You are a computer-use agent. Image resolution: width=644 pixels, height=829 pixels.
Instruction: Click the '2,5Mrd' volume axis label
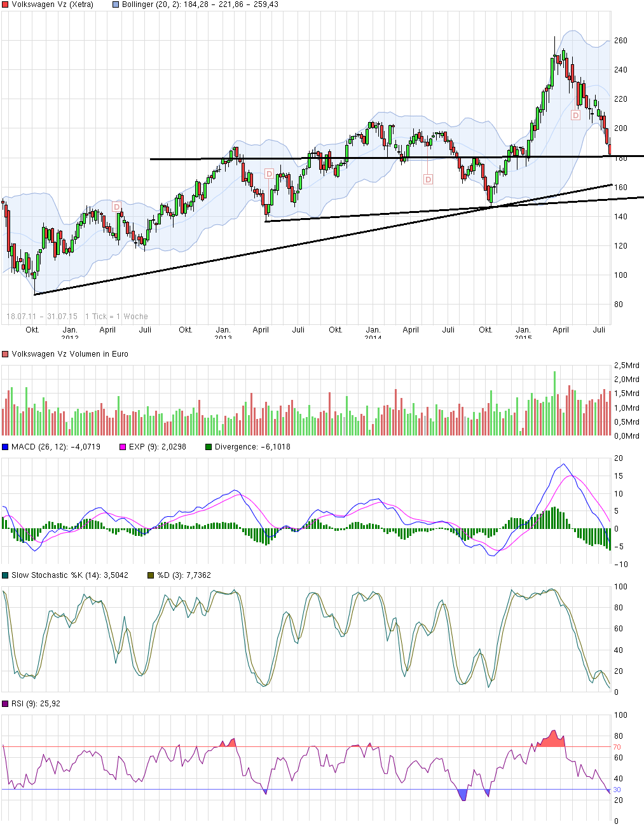627,366
